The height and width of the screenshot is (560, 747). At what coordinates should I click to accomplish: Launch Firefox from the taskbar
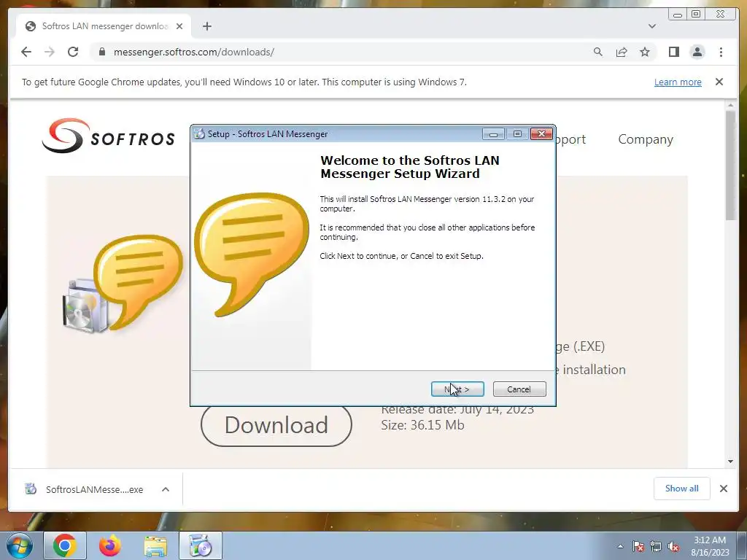[x=110, y=546]
